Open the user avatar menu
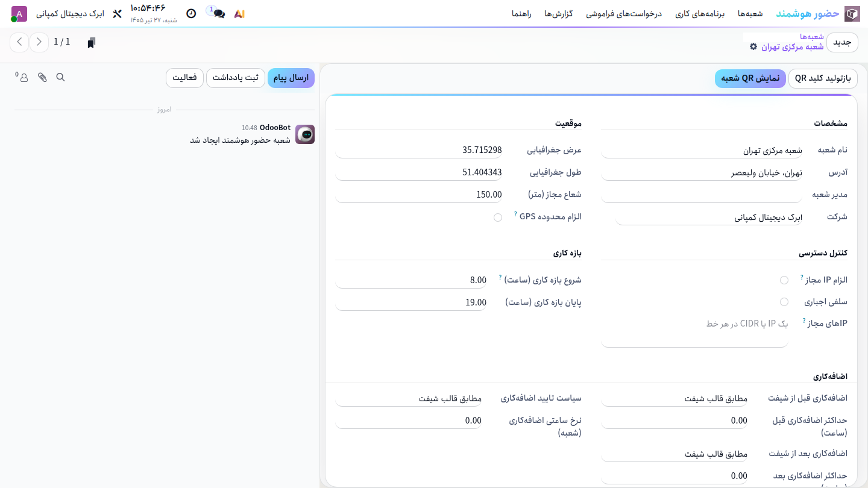This screenshot has width=868, height=488. 19,14
